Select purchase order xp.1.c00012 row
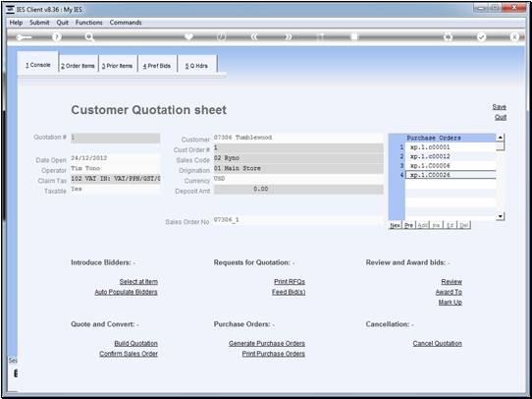The image size is (532, 399). (451, 156)
